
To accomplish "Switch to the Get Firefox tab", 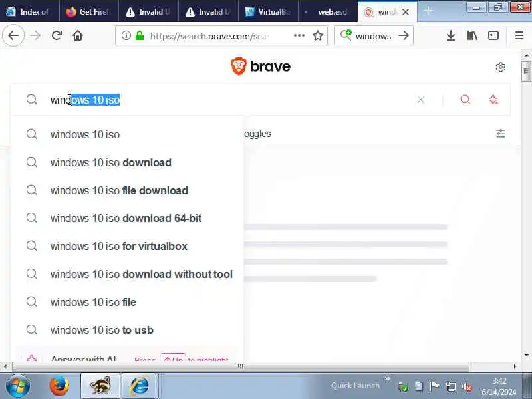I will click(89, 11).
